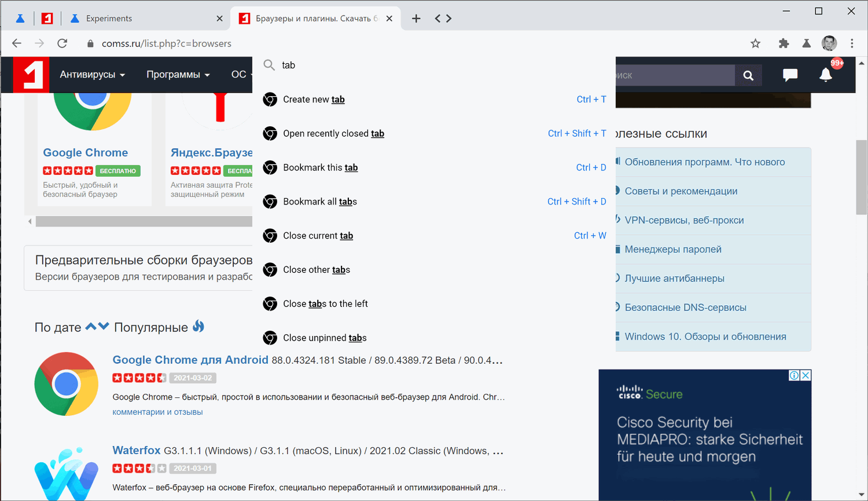
Task: Sort by Популярные fire icon
Action: [198, 326]
